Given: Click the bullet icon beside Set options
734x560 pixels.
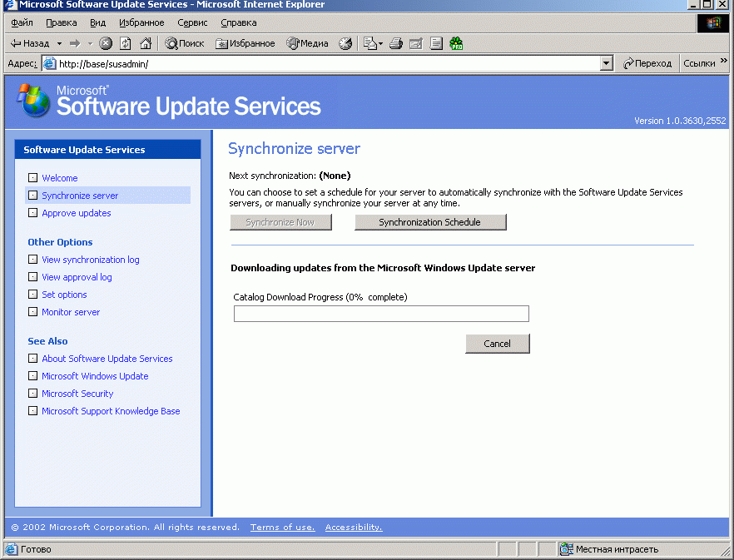Looking at the screenshot, I should click(32, 295).
